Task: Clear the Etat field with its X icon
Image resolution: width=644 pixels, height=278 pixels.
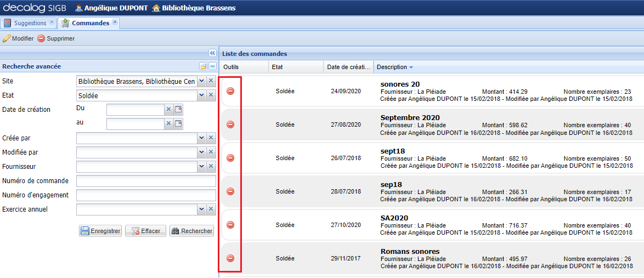Action: tap(211, 95)
